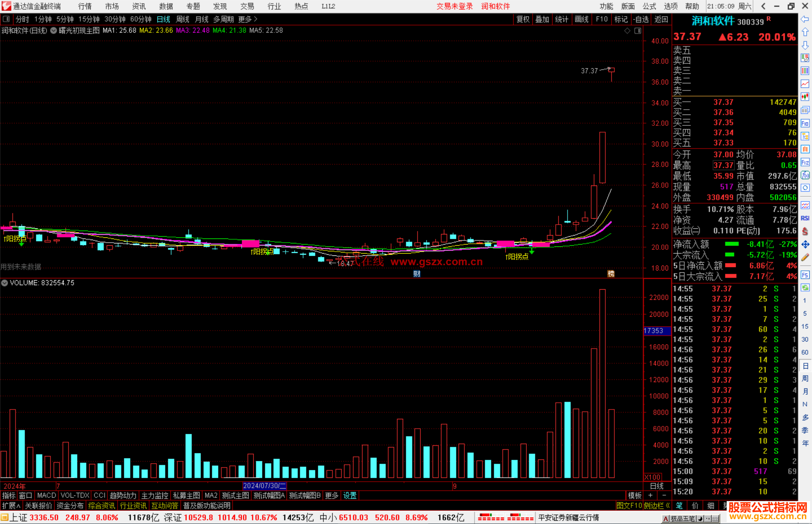Toggle the 曙光初现主图 indicator circle
The width and height of the screenshot is (812, 524).
[53, 31]
